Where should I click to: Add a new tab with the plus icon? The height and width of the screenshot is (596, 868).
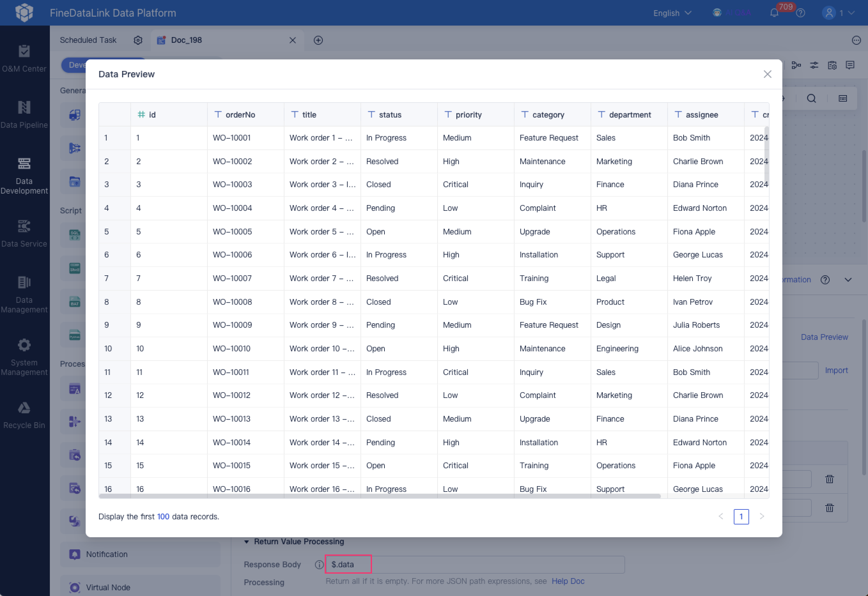[x=318, y=40]
